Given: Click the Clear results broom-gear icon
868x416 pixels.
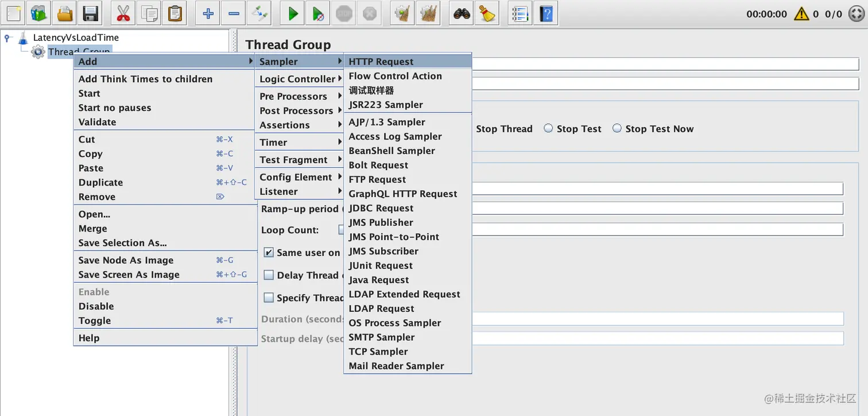Looking at the screenshot, I should click(x=402, y=13).
